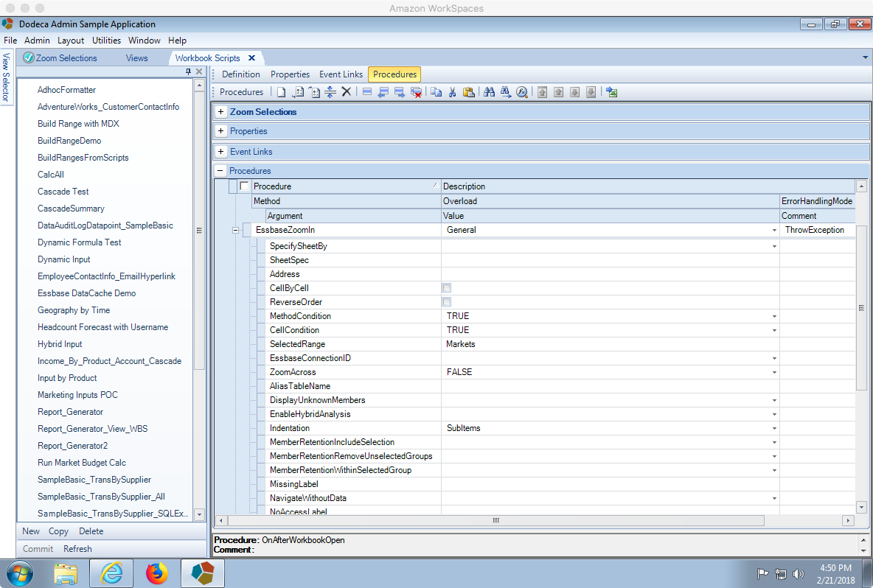Screen dimensions: 873x588
Task: Click the Find Next binoculars with arrow icon
Action: point(506,92)
